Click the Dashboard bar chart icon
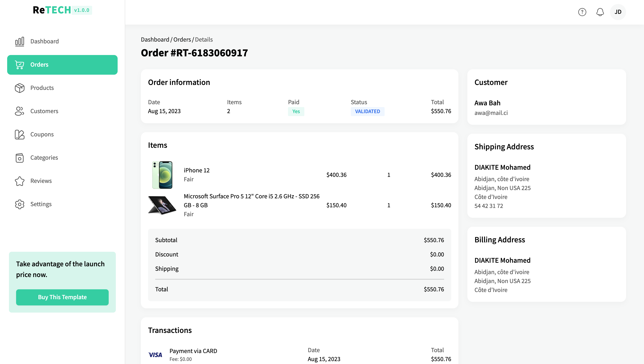The width and height of the screenshot is (644, 364). click(19, 42)
